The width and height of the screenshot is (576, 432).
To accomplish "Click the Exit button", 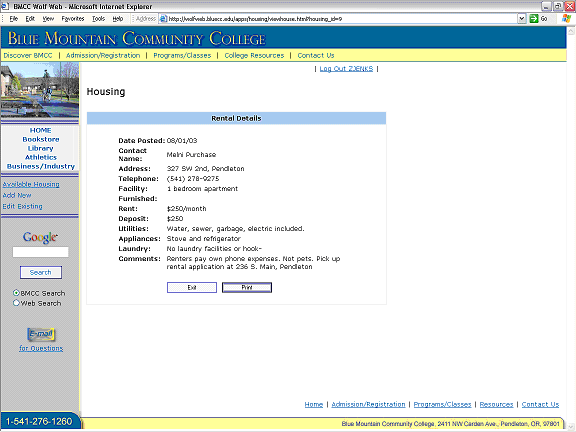I will tap(192, 287).
